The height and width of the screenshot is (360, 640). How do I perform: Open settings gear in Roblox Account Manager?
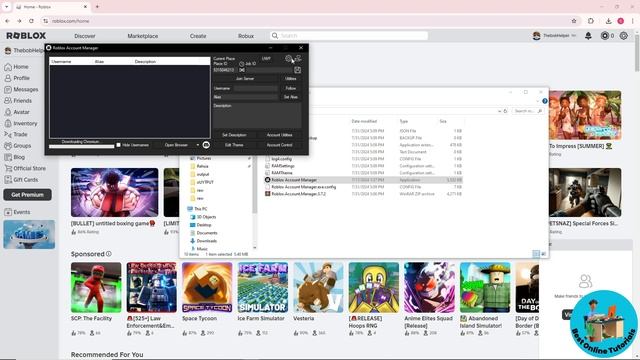(288, 59)
